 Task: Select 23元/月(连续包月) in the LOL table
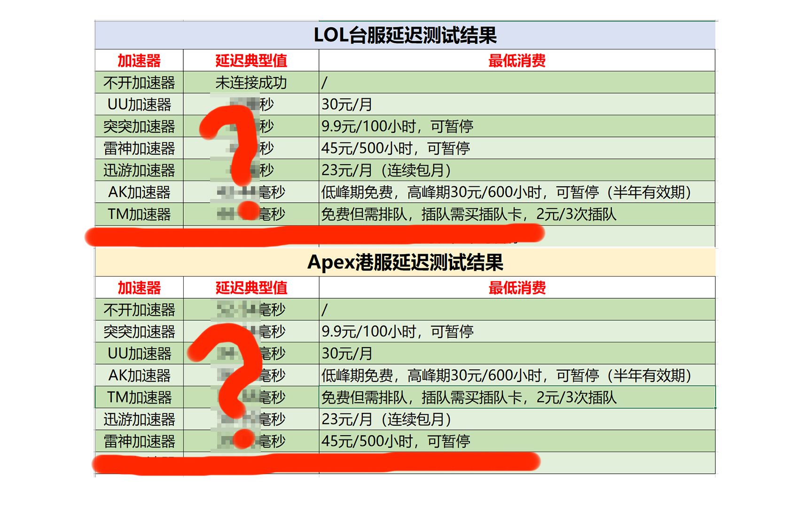[x=517, y=170]
